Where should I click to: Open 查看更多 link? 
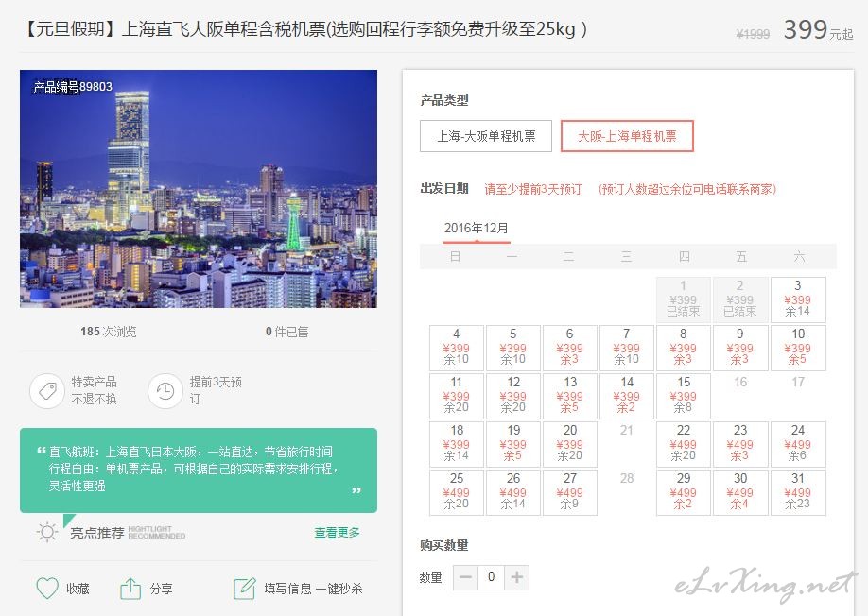click(338, 533)
